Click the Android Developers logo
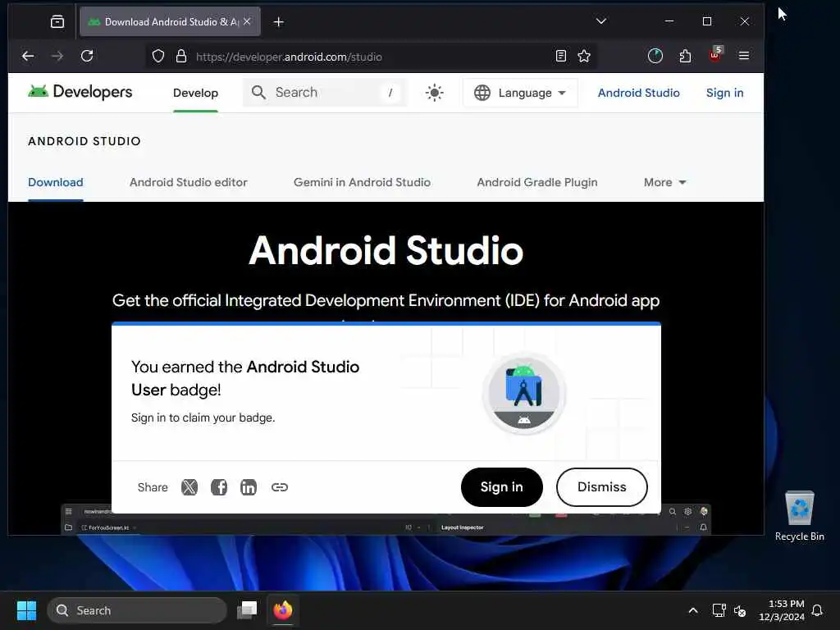 pos(80,92)
